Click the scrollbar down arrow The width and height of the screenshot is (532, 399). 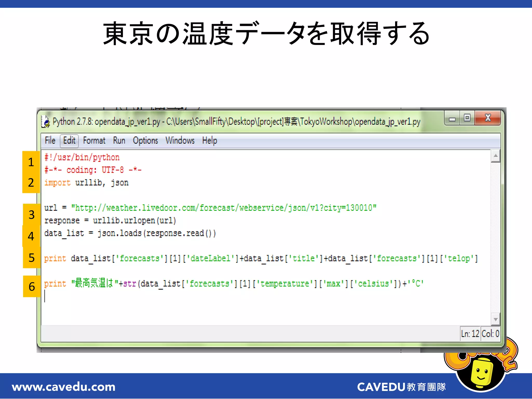pyautogui.click(x=495, y=319)
